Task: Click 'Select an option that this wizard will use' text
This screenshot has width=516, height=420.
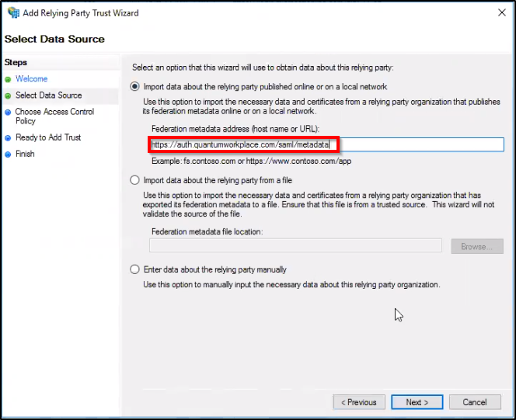Action: [263, 68]
